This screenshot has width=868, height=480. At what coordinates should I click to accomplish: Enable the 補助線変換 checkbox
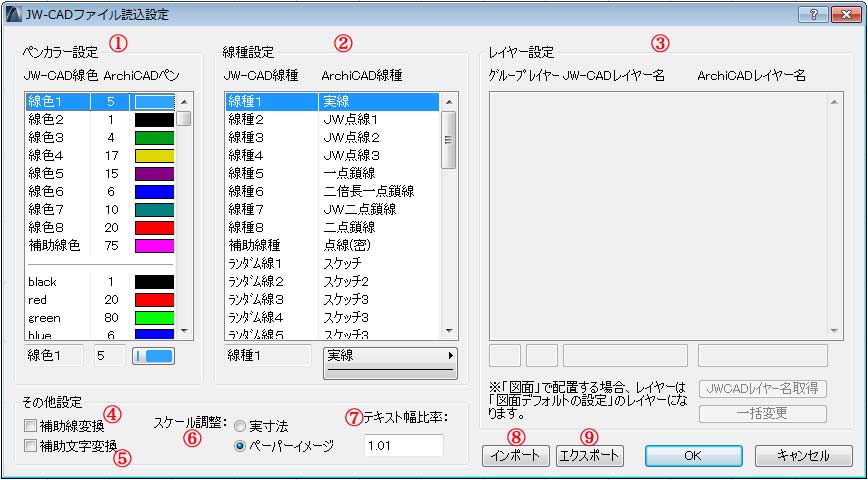[30, 426]
